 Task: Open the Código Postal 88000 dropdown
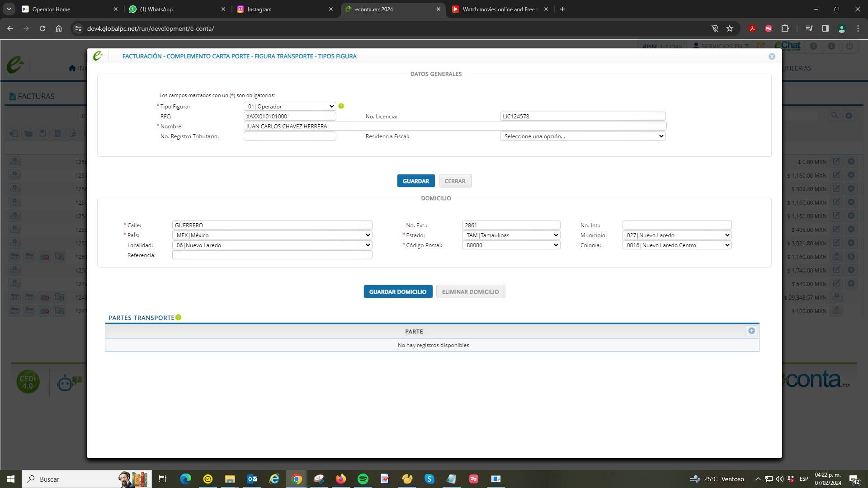pyautogui.click(x=511, y=245)
